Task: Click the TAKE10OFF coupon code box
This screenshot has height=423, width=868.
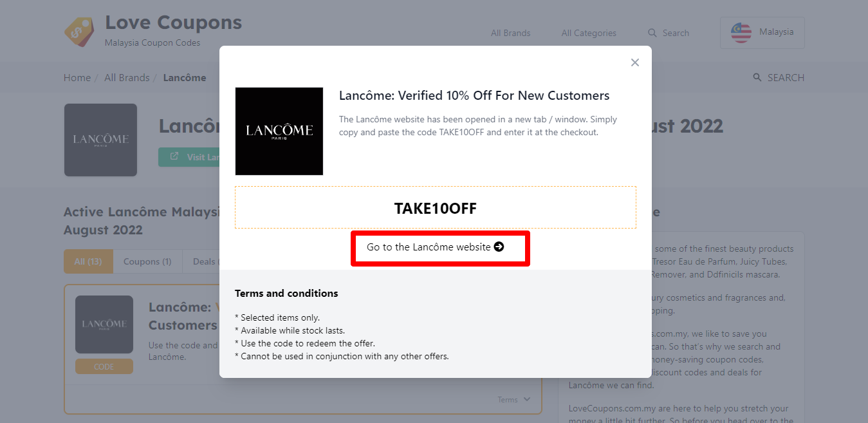Action: point(435,208)
